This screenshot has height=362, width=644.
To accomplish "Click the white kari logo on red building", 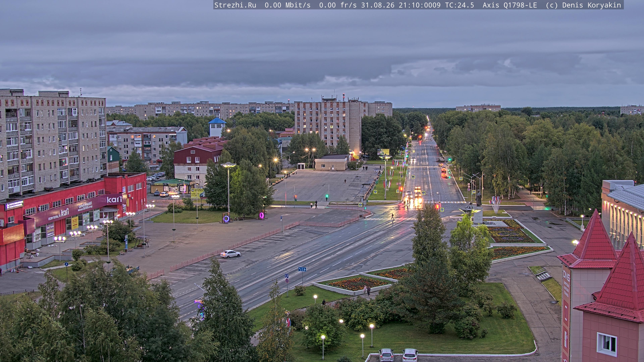I will [114, 199].
